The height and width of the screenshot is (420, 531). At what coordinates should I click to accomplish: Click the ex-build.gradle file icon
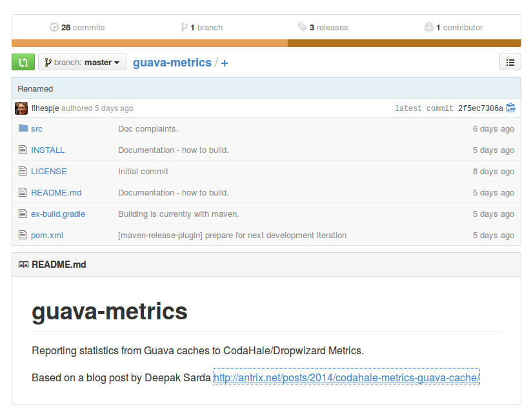pos(23,214)
